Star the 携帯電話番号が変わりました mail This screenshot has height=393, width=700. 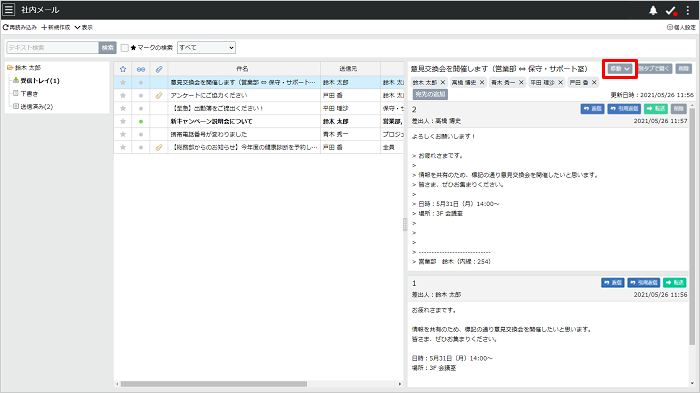point(123,134)
